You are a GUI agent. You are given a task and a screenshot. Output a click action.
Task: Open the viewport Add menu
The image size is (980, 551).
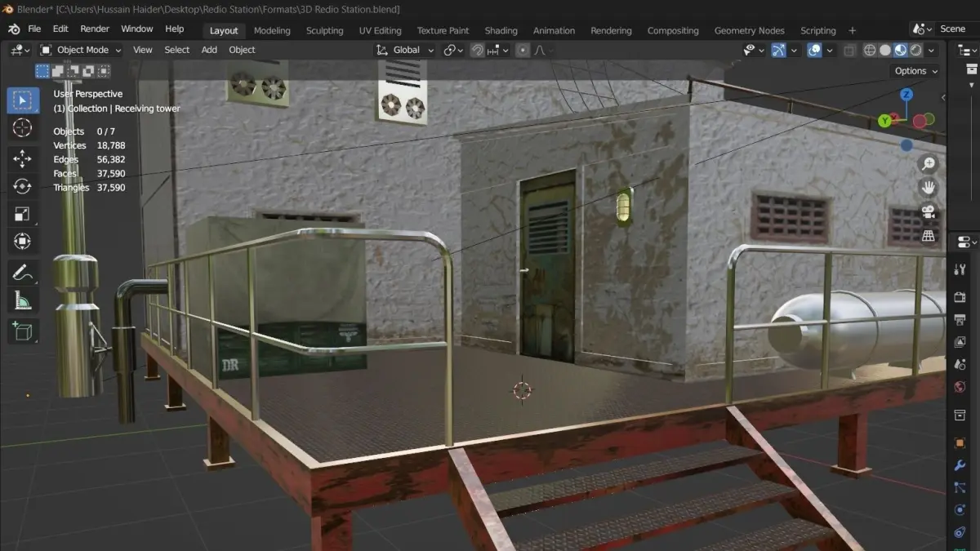pos(209,50)
